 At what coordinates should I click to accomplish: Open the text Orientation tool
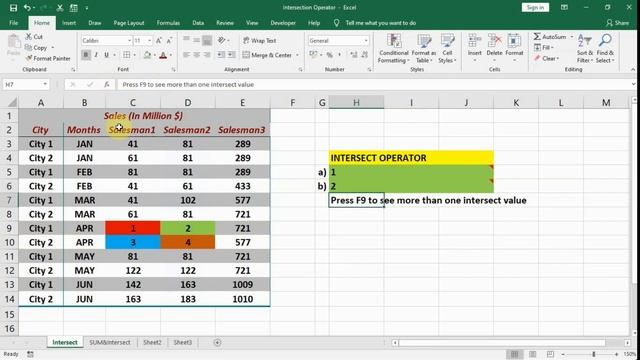click(223, 40)
